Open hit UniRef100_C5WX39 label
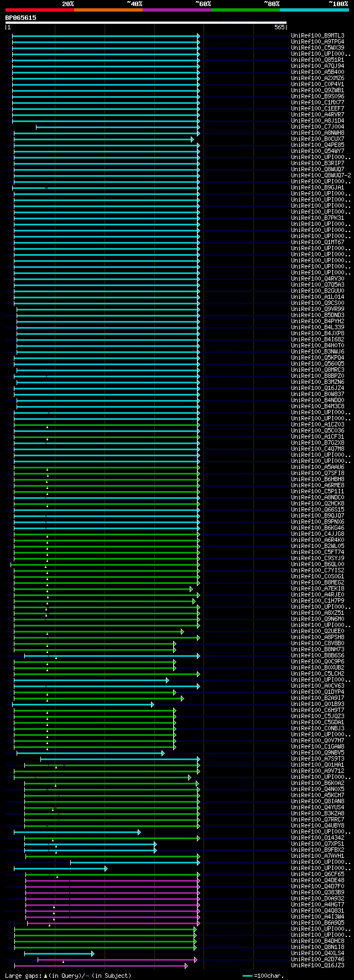 click(x=317, y=48)
